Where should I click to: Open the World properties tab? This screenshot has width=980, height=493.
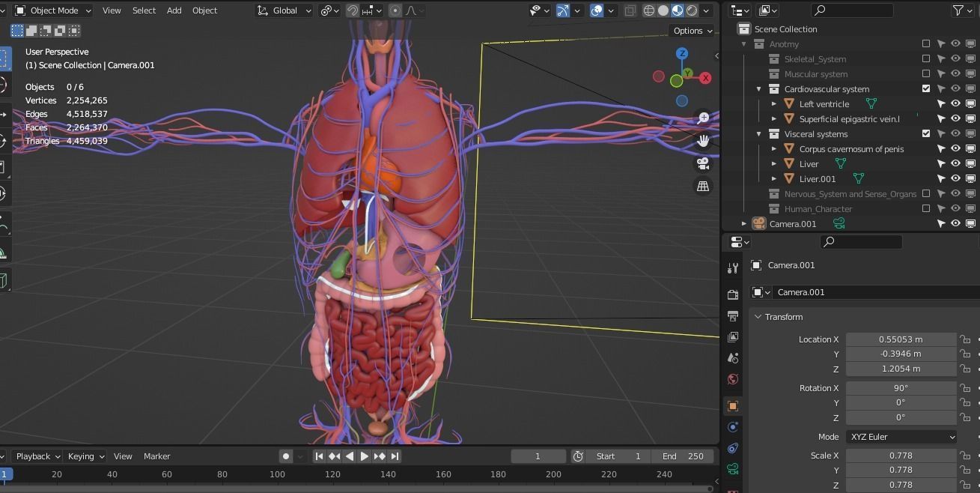(x=733, y=379)
